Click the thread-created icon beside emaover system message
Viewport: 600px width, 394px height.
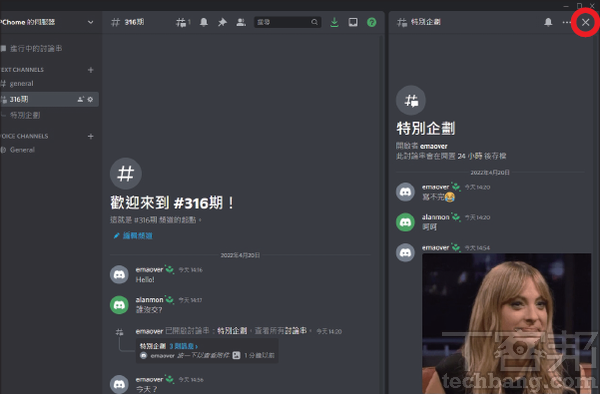tap(119, 332)
